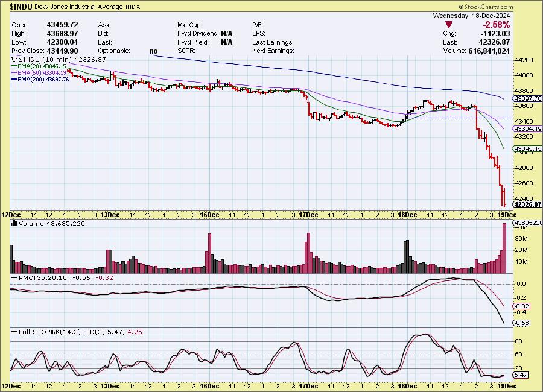
Task: Click the 43697.76 tag on the price axis
Action: [527, 99]
